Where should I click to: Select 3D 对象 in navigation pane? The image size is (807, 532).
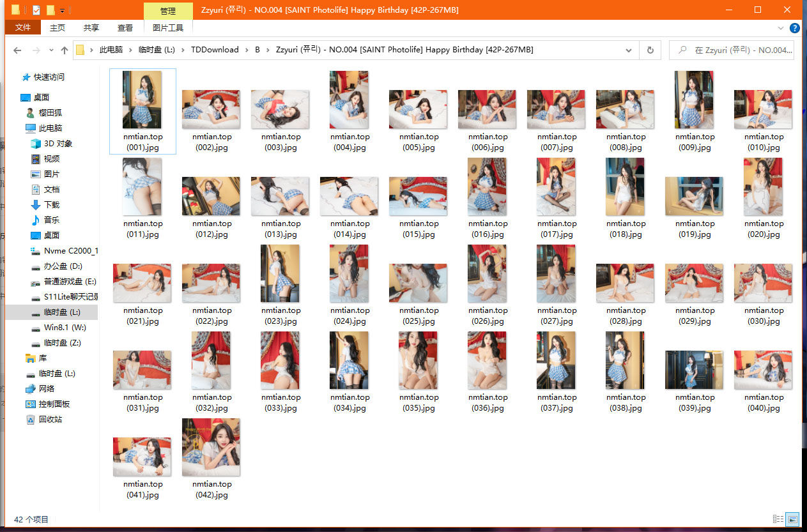[x=58, y=144]
